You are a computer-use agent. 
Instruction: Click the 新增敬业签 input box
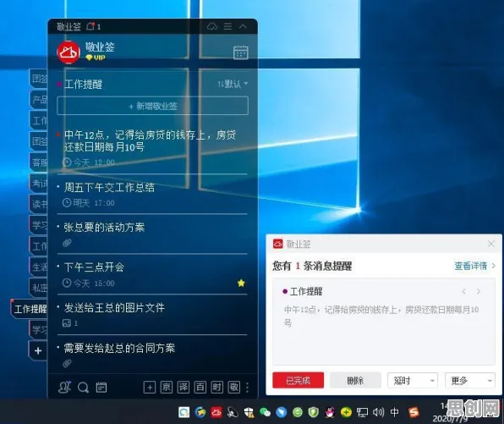(x=153, y=106)
